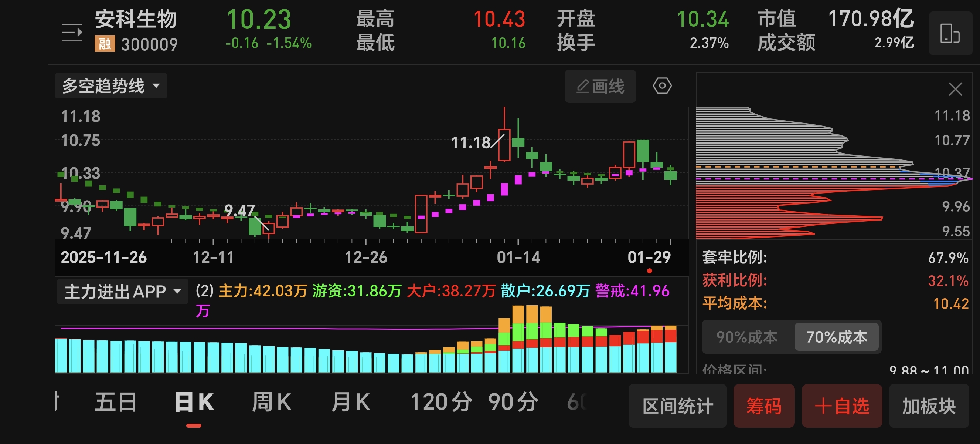980x444 pixels.
Task: Expand the 多空趋势线 indicator dropdown
Action: pos(111,86)
